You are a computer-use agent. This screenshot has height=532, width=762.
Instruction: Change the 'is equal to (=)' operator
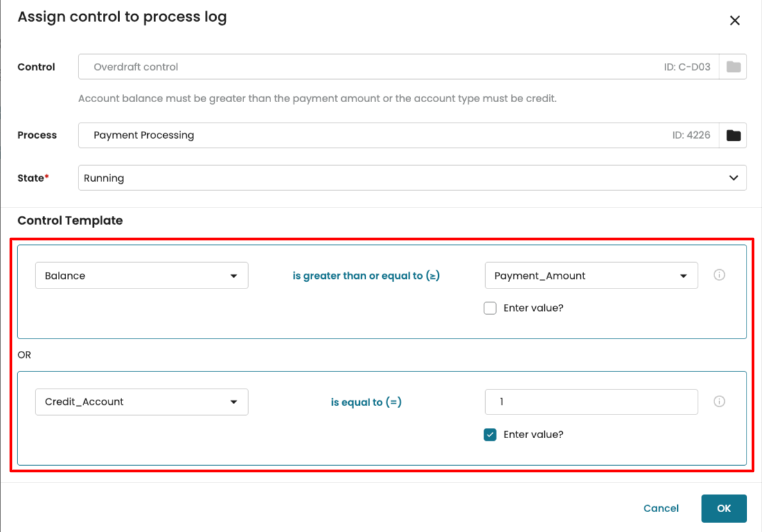366,402
